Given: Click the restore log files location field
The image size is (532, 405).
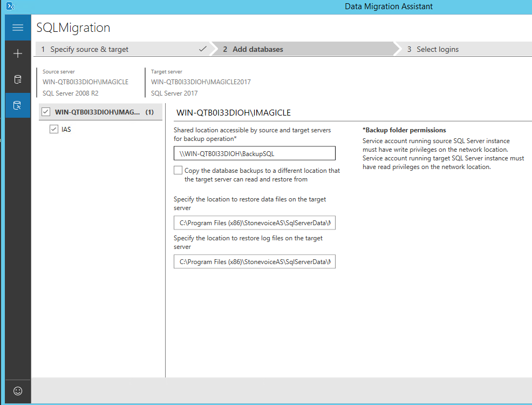Looking at the screenshot, I should [x=254, y=261].
